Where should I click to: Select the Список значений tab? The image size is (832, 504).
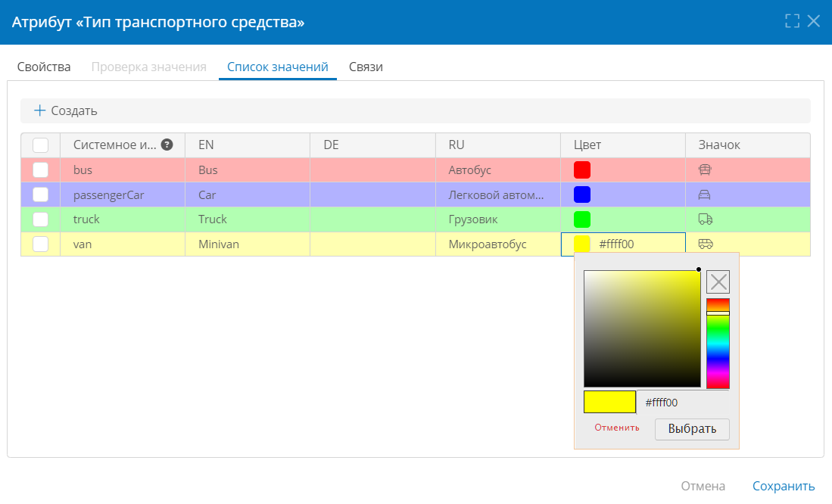[278, 67]
